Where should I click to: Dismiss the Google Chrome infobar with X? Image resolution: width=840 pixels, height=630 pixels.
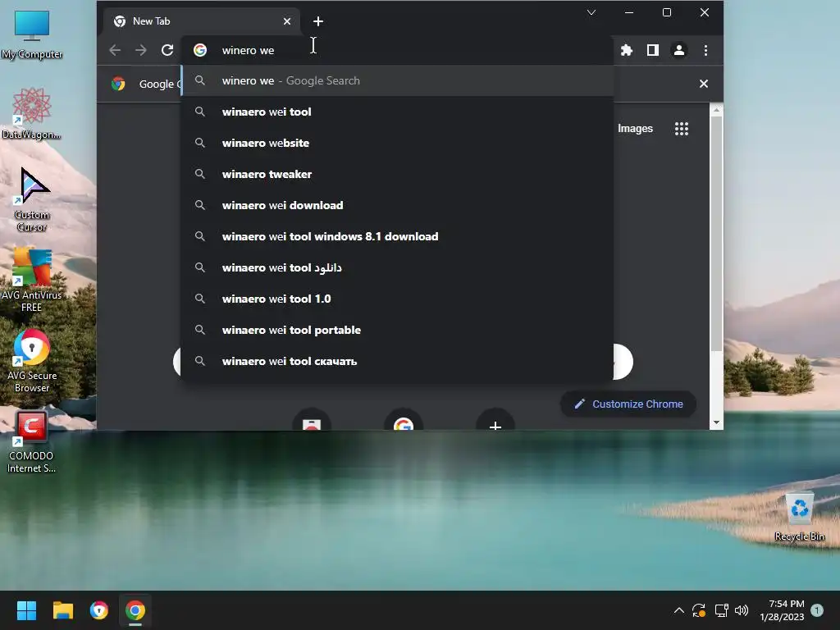[704, 84]
